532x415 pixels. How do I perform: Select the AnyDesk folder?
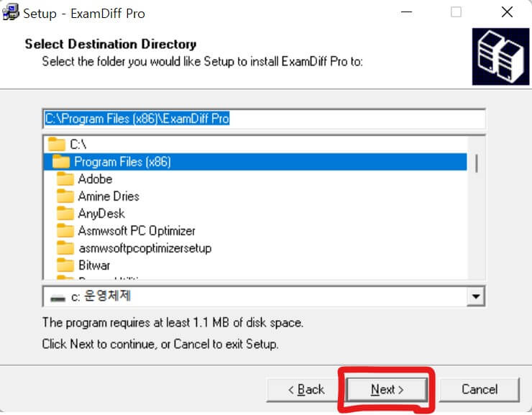(x=255, y=214)
